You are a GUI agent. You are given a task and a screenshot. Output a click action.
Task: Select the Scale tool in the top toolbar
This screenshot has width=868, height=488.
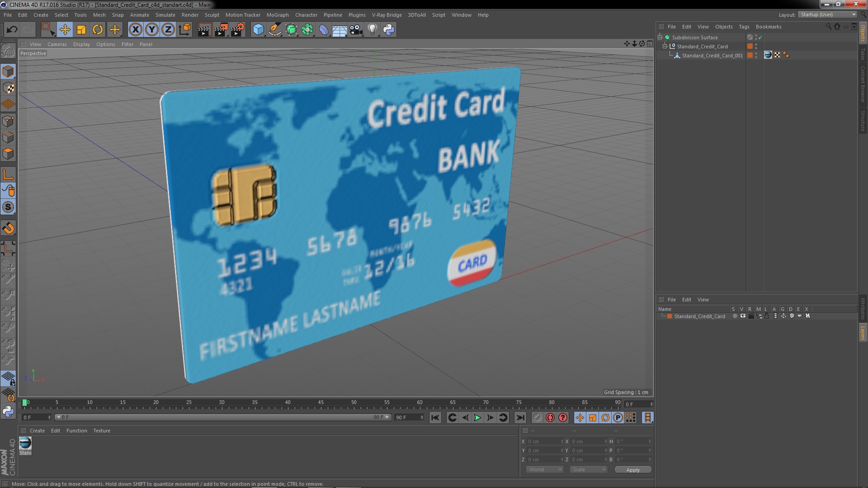point(81,30)
